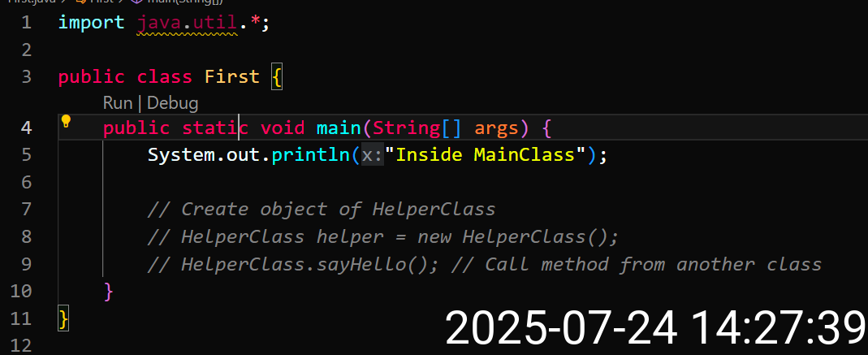This screenshot has width=868, height=355.
Task: Click the Run CodeLens above main
Action: [118, 103]
